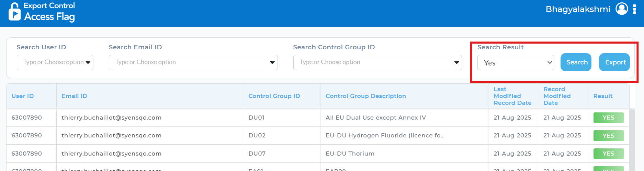The height and width of the screenshot is (171, 644).
Task: Click the Result column header
Action: coord(603,96)
